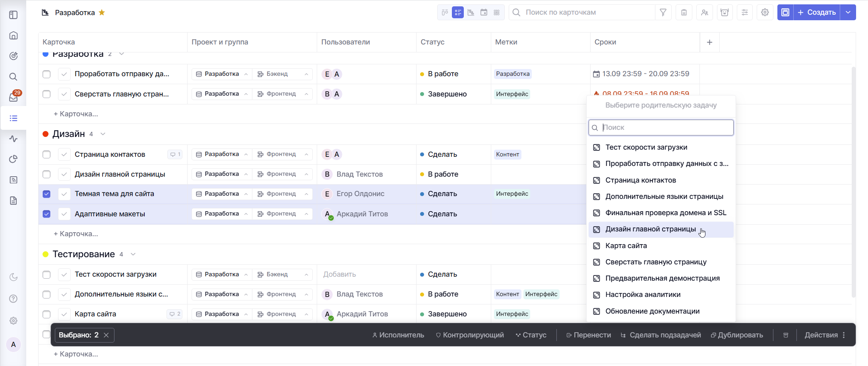868x366 pixels.
Task: Switch to calendar view icon
Action: [484, 12]
